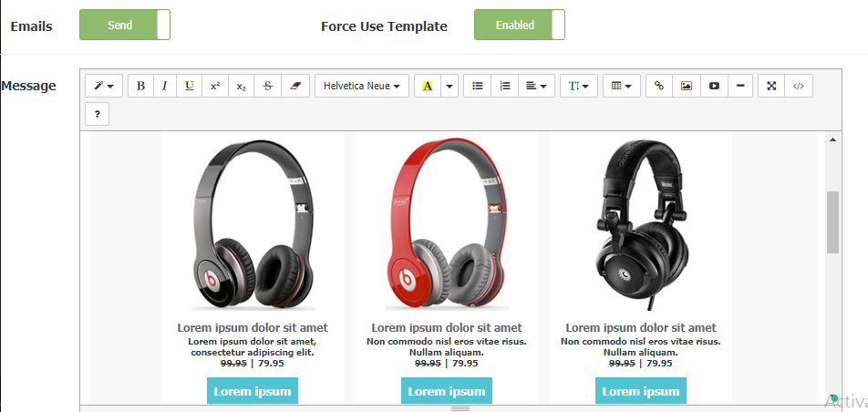The image size is (868, 412).
Task: Insert a video into the message
Action: [x=714, y=86]
